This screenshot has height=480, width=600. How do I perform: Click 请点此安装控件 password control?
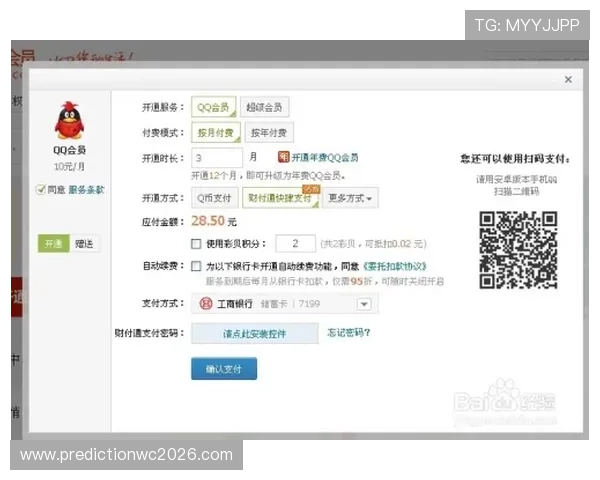point(254,333)
